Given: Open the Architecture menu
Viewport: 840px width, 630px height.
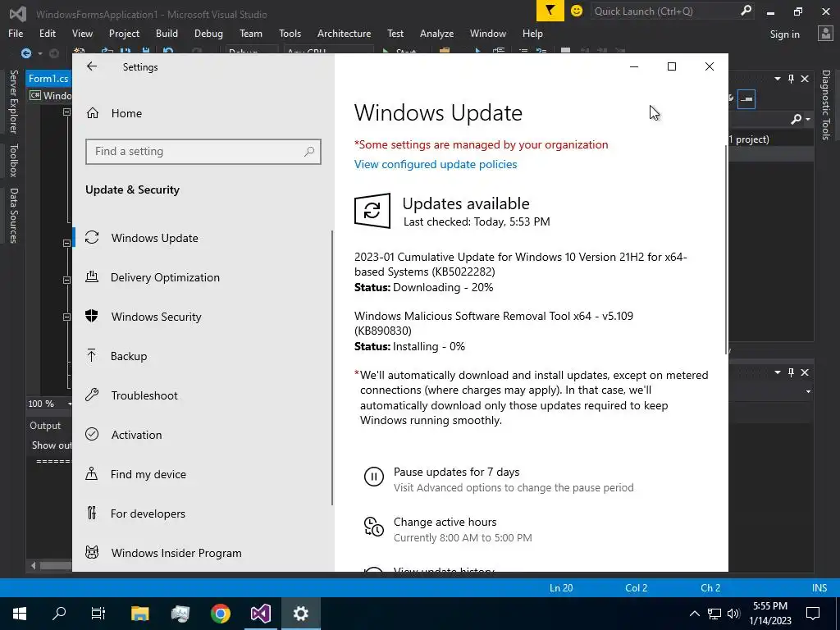Looking at the screenshot, I should tap(344, 33).
